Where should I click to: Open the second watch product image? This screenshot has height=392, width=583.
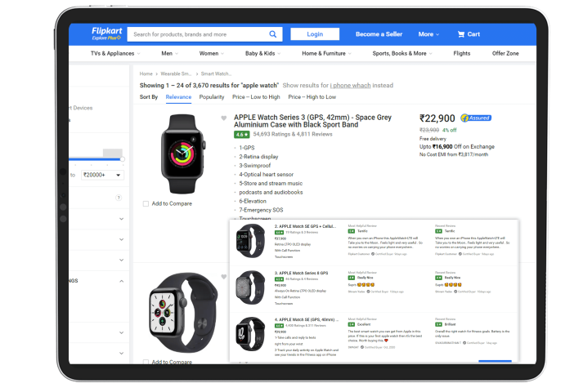183,313
